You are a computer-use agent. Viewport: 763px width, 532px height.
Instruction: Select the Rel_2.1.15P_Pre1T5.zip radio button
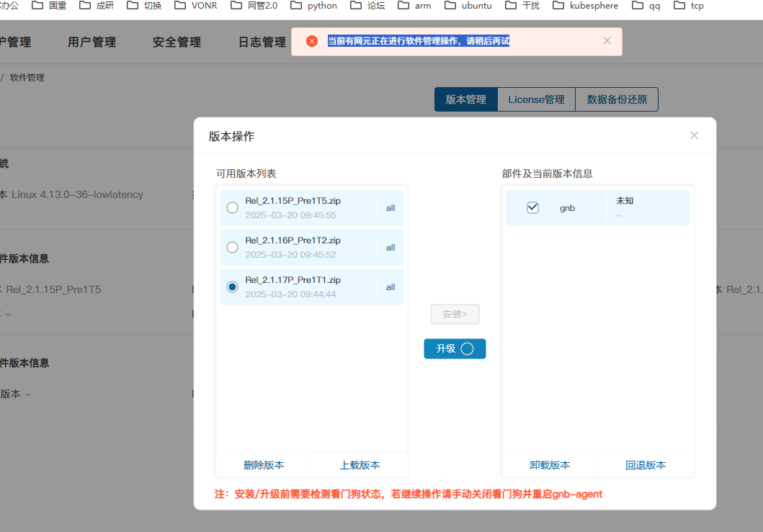232,208
